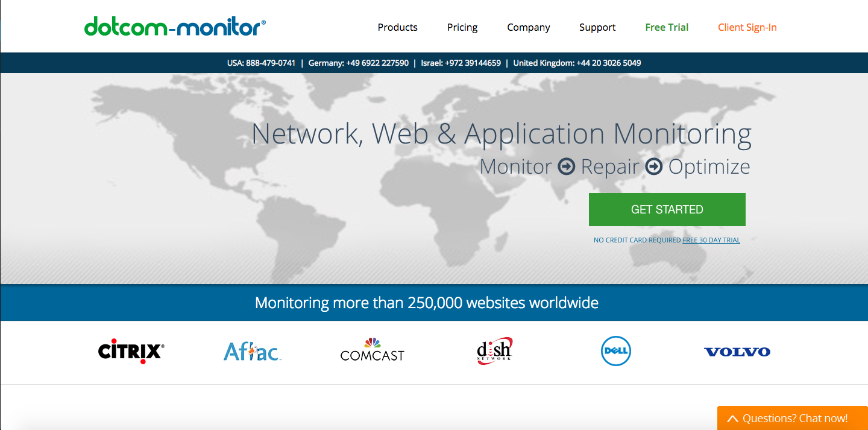Click the Citrix logo

click(131, 352)
